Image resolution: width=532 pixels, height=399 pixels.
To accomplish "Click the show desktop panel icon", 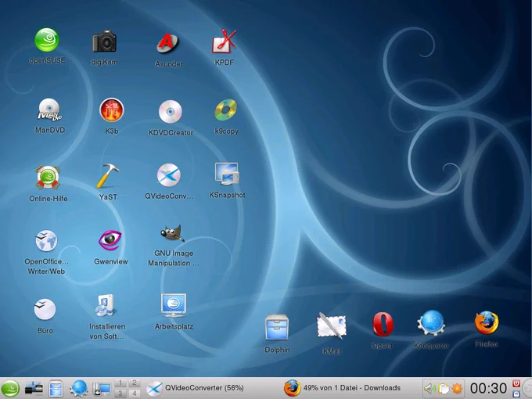I will tap(102, 389).
